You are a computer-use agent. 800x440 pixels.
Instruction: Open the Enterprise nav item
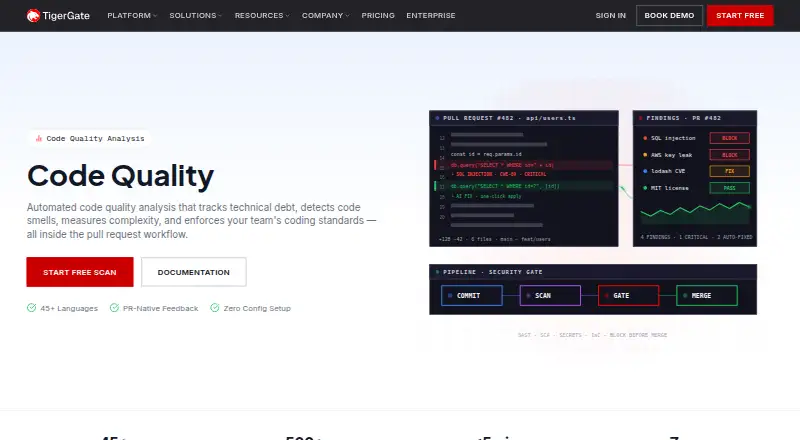coord(431,16)
